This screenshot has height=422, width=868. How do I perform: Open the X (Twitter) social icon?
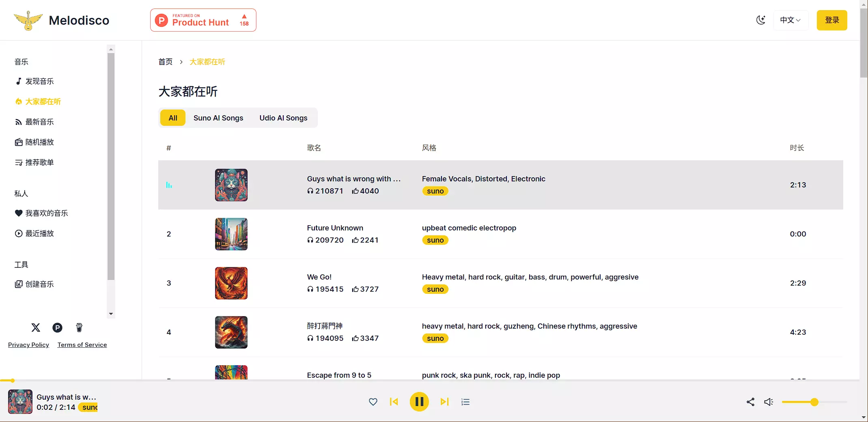point(36,327)
